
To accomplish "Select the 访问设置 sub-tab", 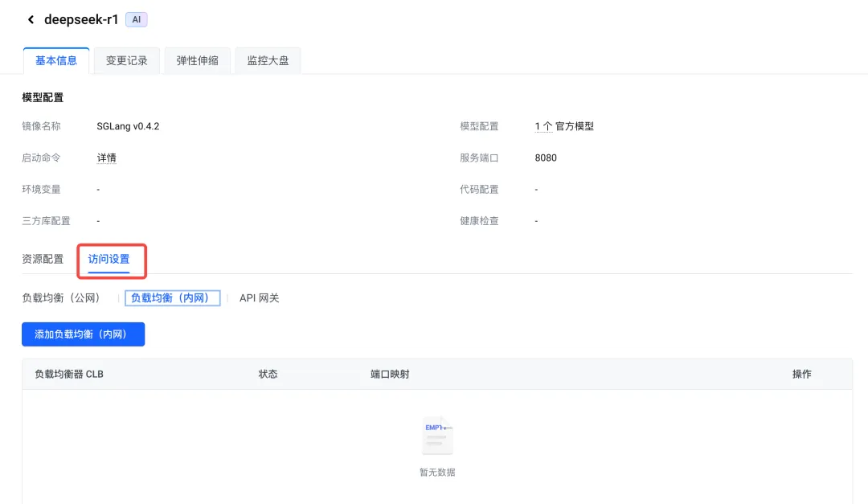I will [x=108, y=259].
